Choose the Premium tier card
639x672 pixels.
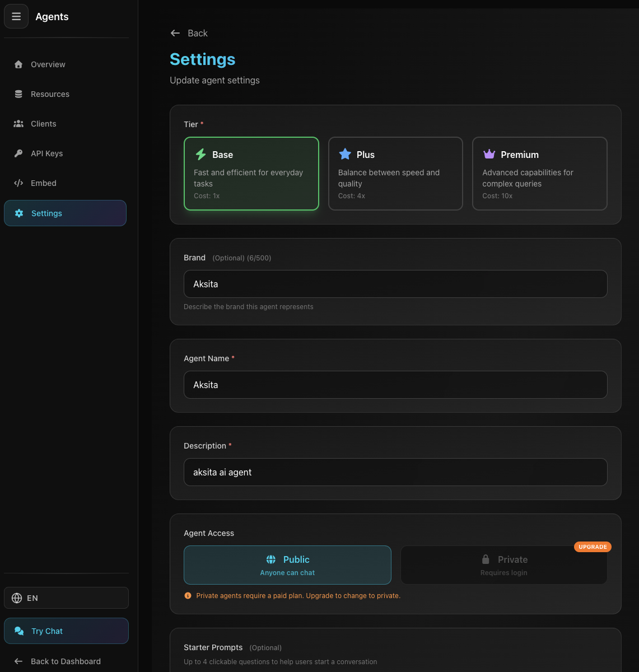coord(539,174)
